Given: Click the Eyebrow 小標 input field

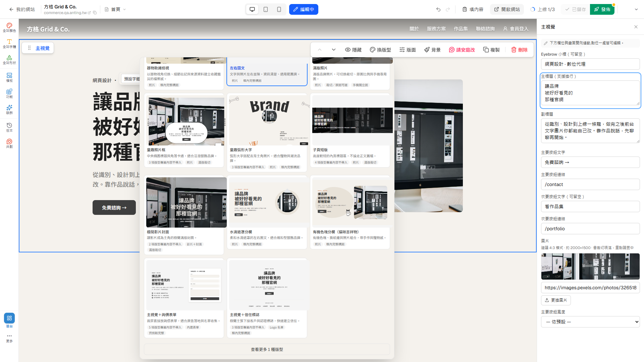Looking at the screenshot, I should (590, 64).
